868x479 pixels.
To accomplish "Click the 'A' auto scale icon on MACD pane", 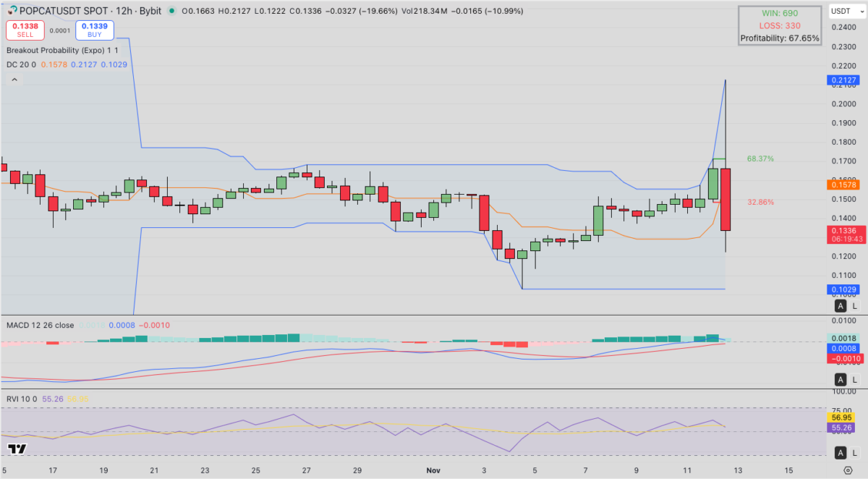I will tap(840, 378).
